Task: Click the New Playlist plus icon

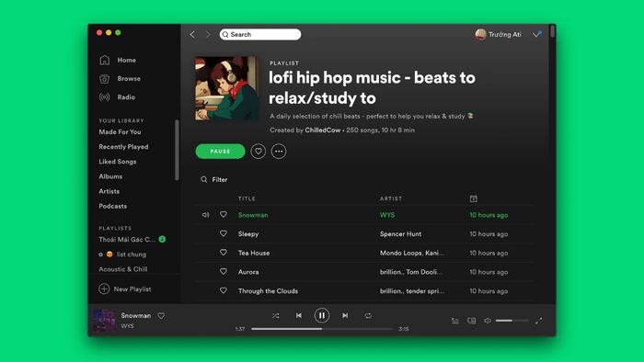Action: [104, 288]
